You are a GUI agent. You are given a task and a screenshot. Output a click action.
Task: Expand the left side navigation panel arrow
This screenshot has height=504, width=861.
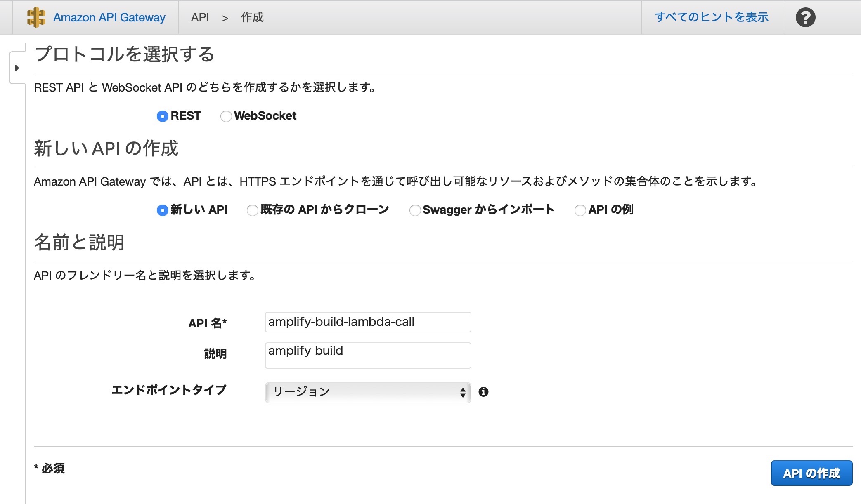(17, 68)
